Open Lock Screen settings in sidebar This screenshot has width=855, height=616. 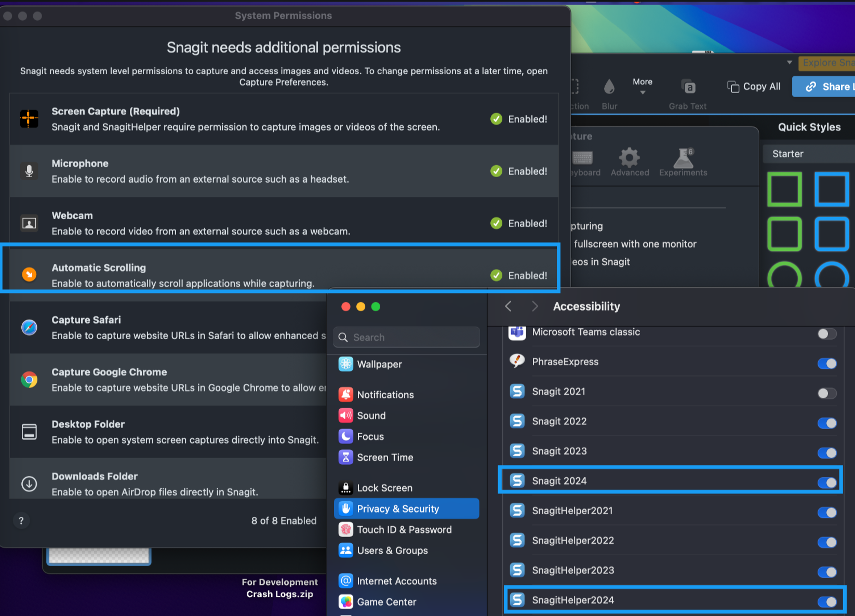coord(384,488)
